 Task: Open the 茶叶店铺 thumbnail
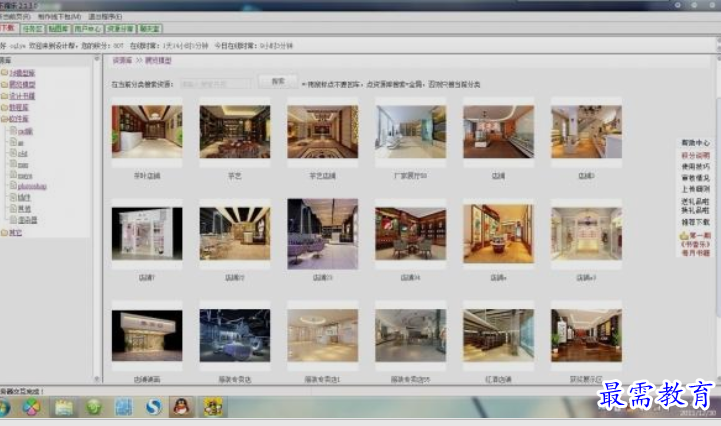(x=147, y=132)
